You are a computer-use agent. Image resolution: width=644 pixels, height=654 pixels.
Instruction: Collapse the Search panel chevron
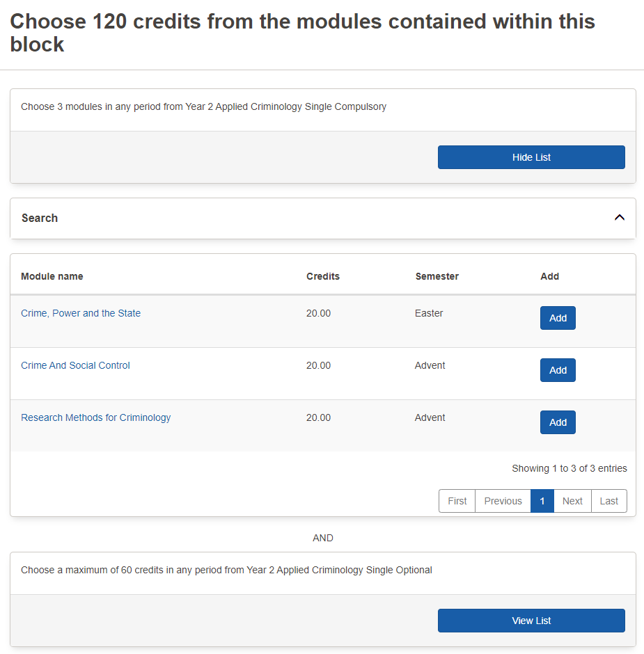pyautogui.click(x=619, y=218)
